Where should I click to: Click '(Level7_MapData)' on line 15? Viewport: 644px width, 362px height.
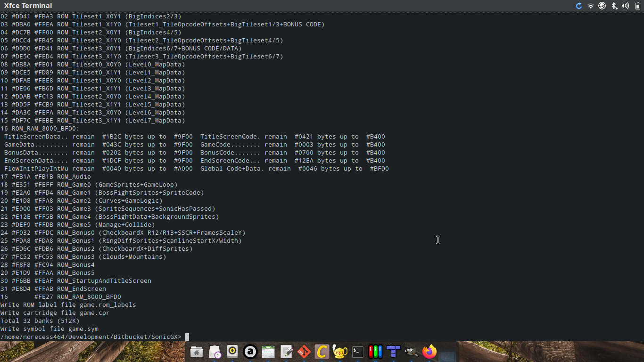click(x=155, y=120)
